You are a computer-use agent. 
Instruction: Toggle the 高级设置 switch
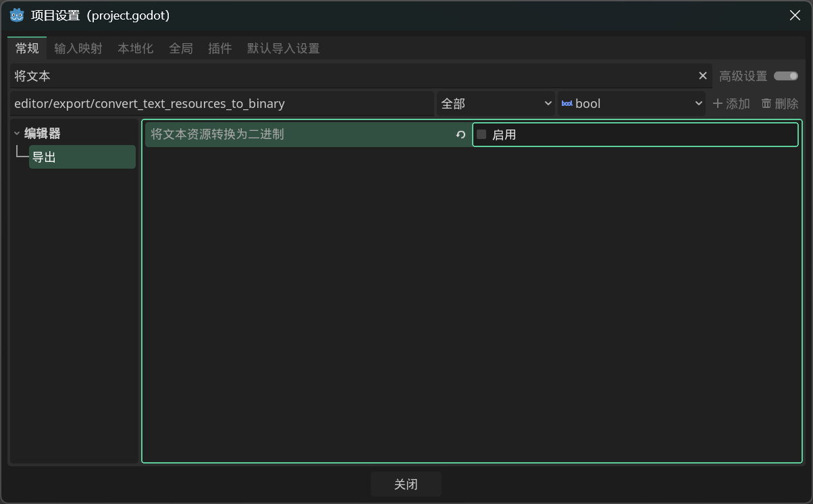point(786,76)
